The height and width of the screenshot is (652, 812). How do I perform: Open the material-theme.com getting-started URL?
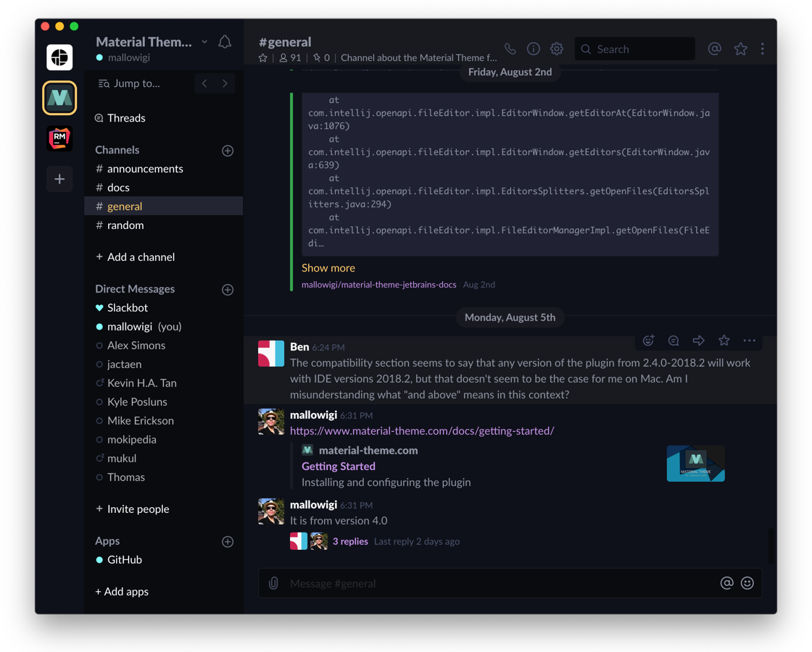coord(422,430)
